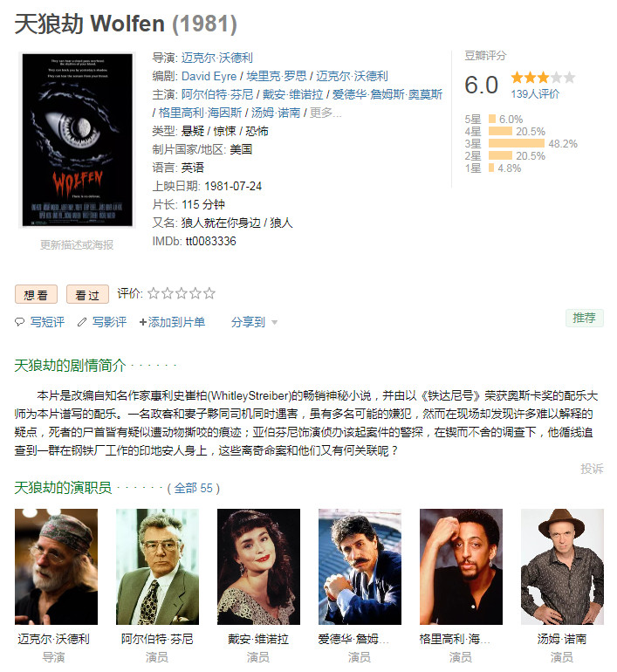Screen dimensions: 617x672
Task: Open the Wolfen movie poster
Action: pos(78,140)
